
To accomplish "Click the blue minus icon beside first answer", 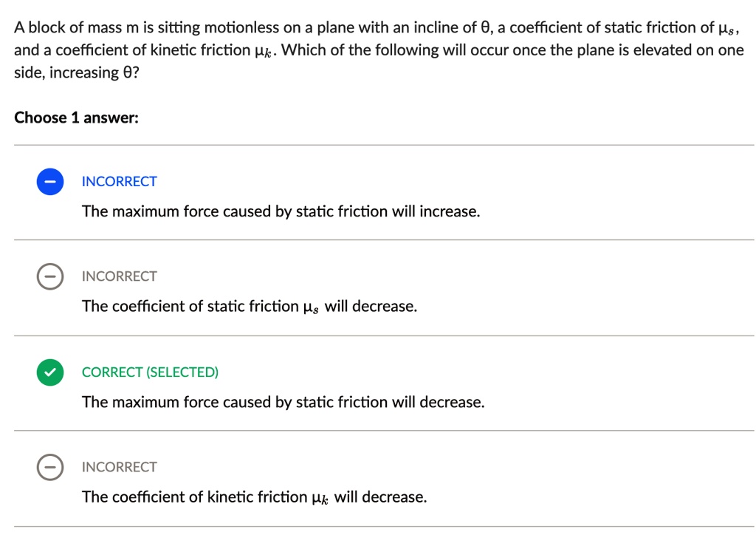I will pyautogui.click(x=50, y=181).
